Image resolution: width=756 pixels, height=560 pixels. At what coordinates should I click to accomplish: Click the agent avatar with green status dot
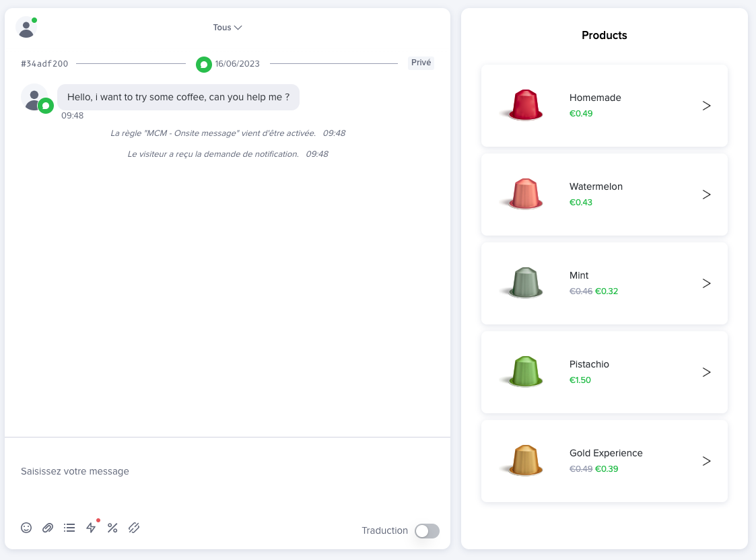(26, 28)
